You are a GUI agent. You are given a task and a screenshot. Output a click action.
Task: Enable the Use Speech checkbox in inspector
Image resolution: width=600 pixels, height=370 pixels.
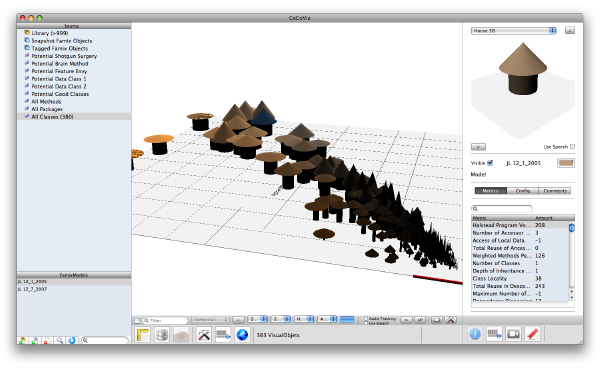572,147
